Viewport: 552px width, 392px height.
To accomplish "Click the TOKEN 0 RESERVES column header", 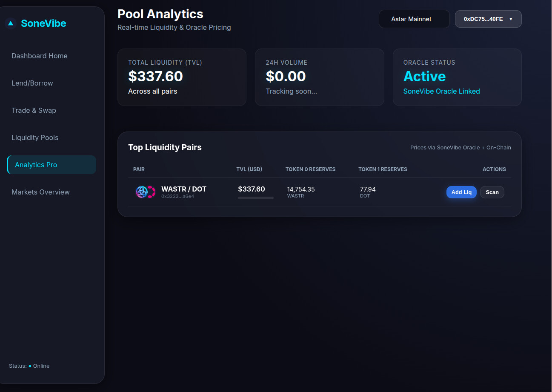I will [310, 169].
